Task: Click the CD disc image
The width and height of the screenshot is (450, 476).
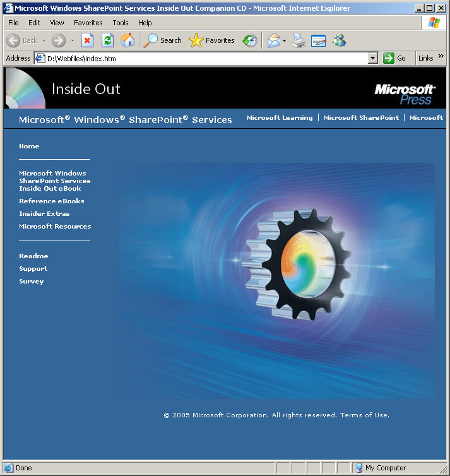Action: (25, 88)
